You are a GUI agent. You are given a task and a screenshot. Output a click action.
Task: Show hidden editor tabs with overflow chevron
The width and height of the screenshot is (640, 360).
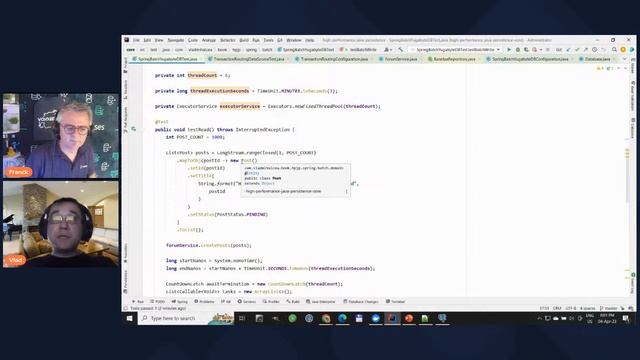click(x=624, y=59)
